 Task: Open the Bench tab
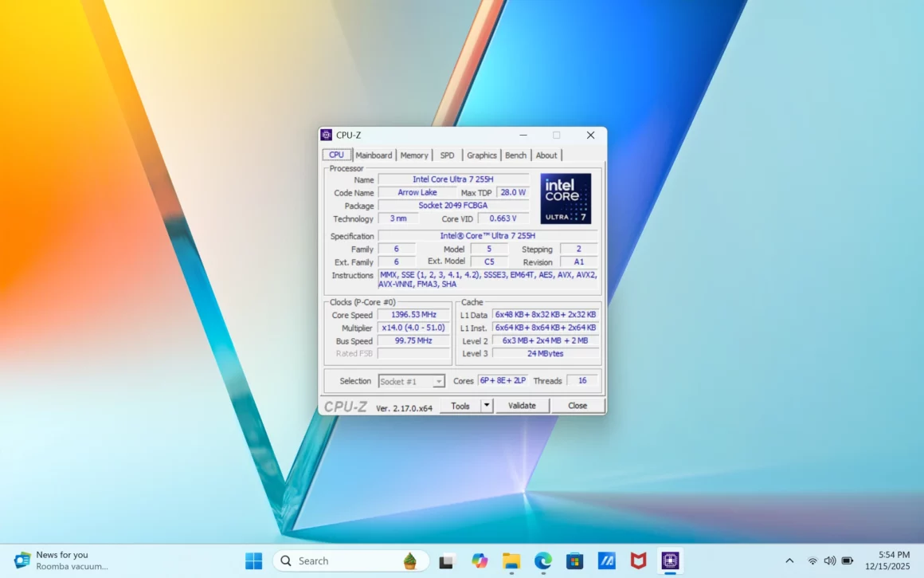[x=515, y=155]
